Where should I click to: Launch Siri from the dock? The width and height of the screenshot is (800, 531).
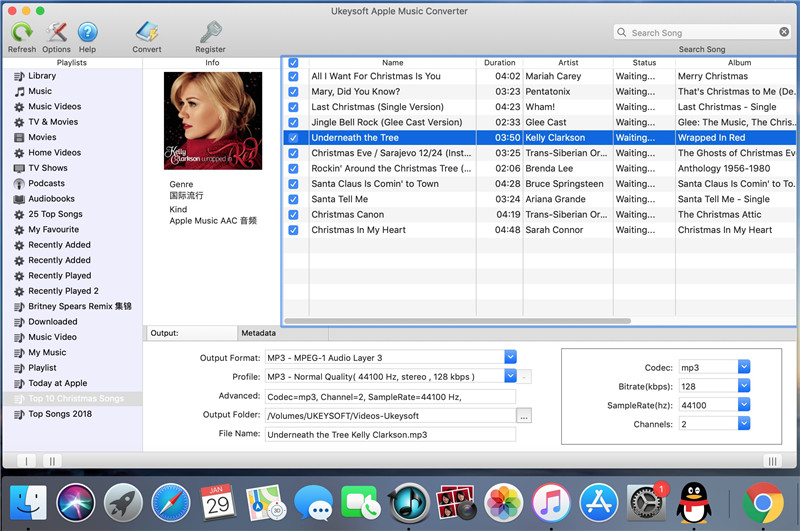pos(76,503)
